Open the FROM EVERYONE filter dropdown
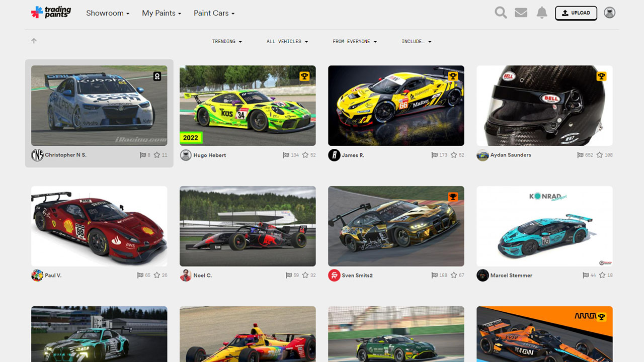 [355, 41]
